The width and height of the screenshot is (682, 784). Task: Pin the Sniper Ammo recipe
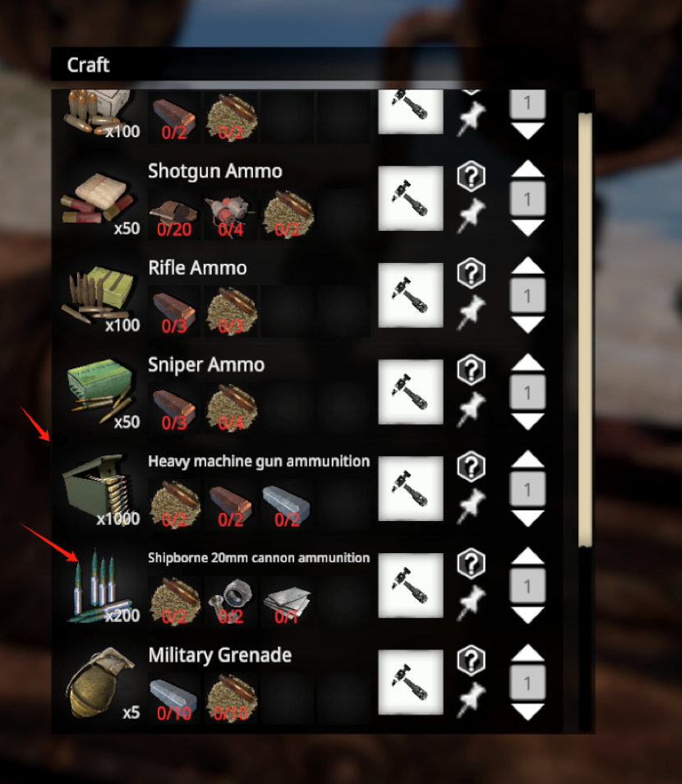tap(471, 409)
